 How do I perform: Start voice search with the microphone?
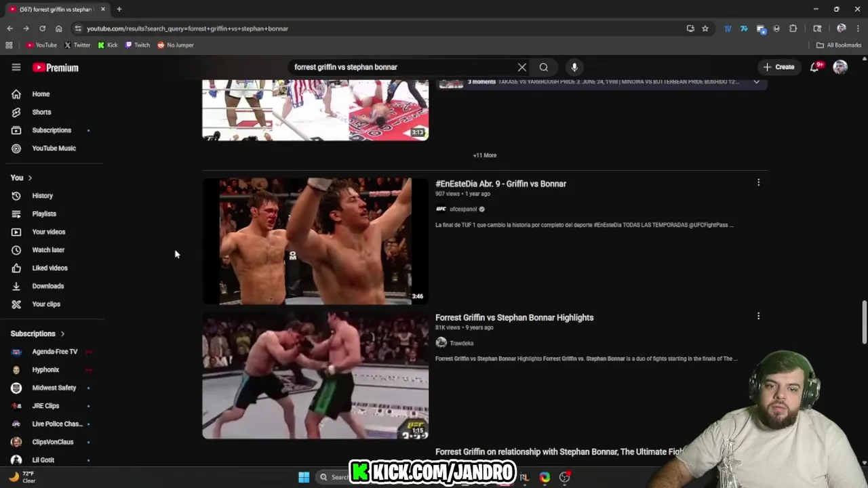click(x=574, y=67)
